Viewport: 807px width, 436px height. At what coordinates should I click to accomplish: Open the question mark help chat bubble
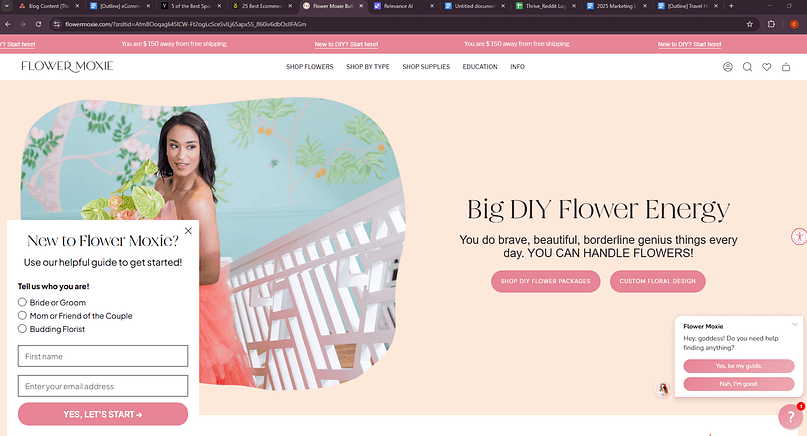[790, 417]
